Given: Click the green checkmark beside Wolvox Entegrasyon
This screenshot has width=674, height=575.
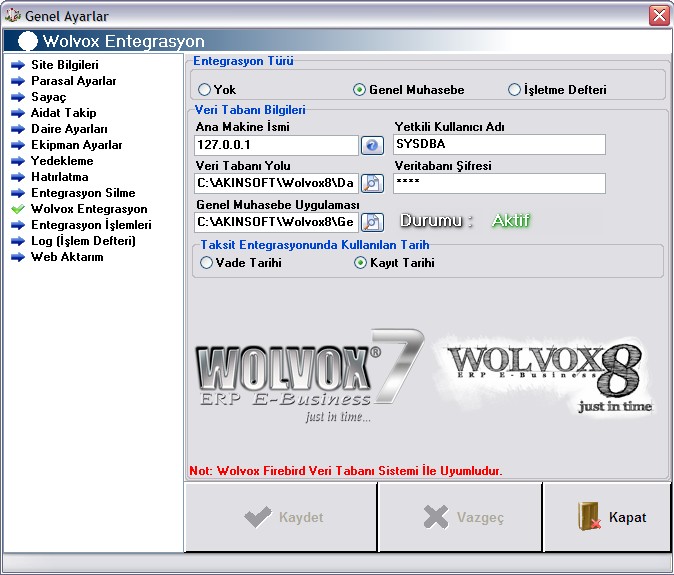Looking at the screenshot, I should (x=18, y=209).
